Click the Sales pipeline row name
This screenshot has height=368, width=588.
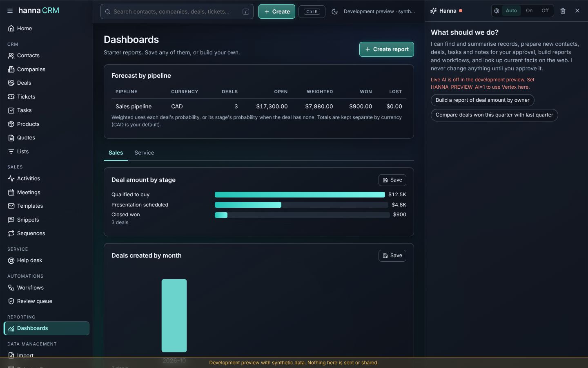[134, 106]
